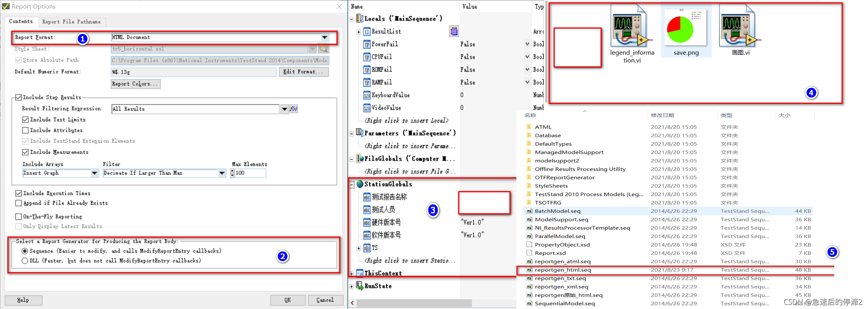Select 软件版本号 string variable icon
This screenshot has height=309, width=868.
click(367, 236)
